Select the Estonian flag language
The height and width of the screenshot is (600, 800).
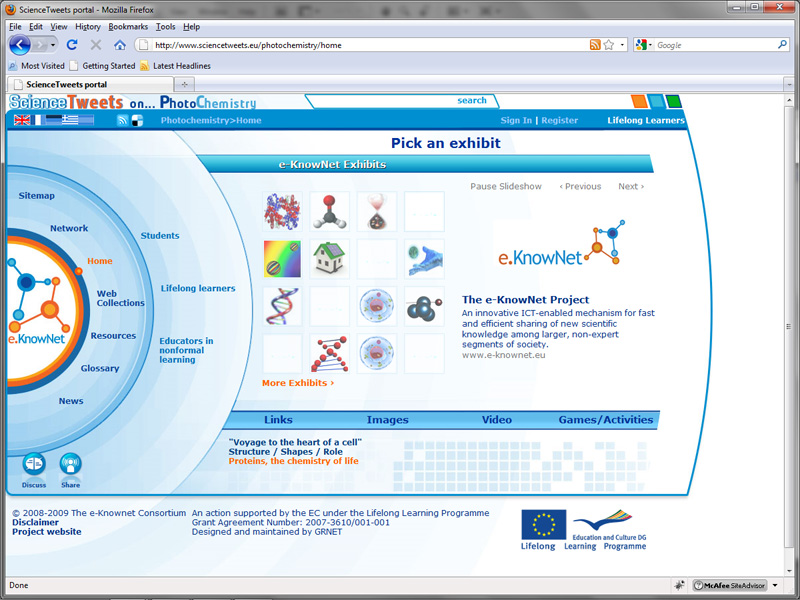53,120
